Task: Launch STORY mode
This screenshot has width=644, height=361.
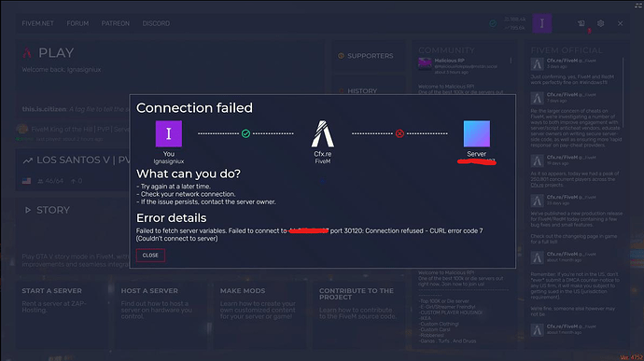Action: pos(53,210)
